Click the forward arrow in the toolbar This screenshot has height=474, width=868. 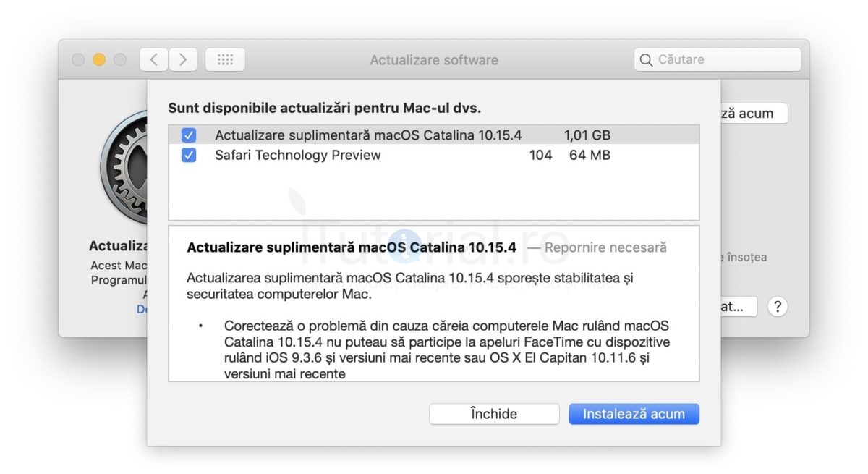(x=183, y=60)
